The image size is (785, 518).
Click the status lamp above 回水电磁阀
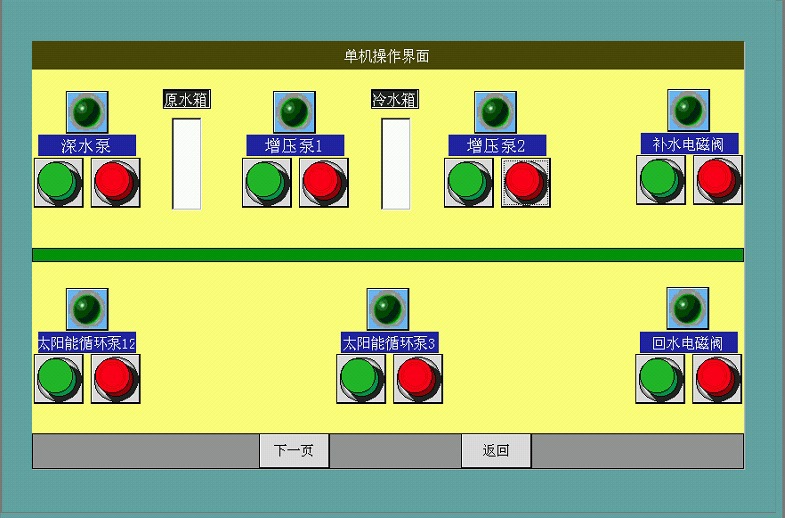687,308
